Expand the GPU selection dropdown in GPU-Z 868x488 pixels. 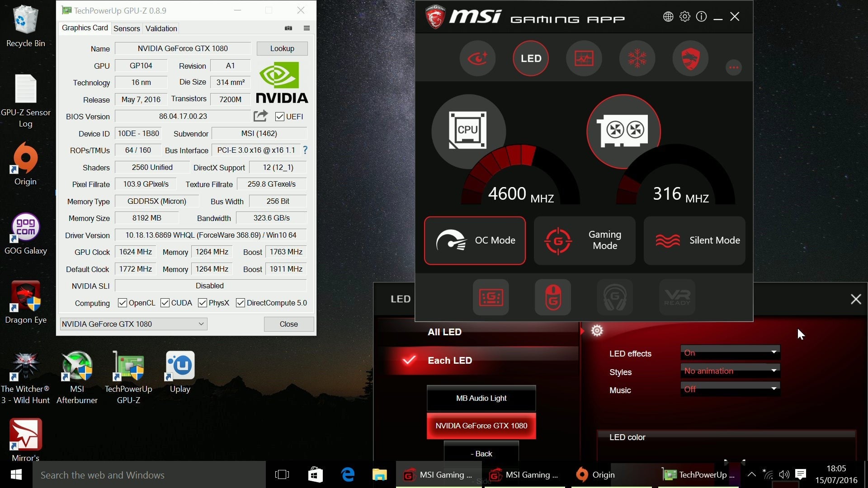pyautogui.click(x=201, y=324)
